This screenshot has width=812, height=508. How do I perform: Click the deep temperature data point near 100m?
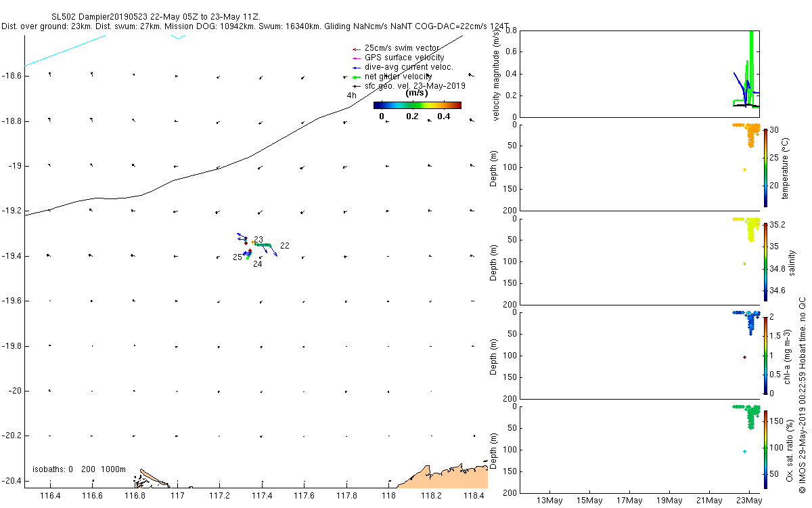click(744, 169)
